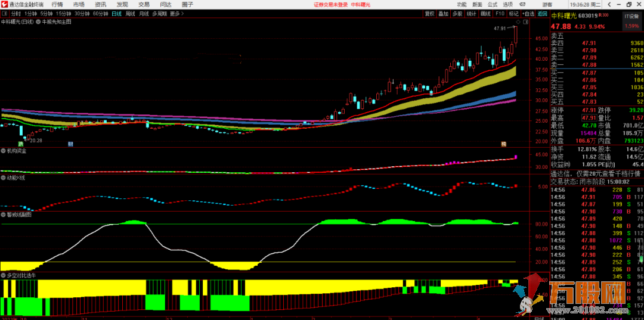Open the 市场 menu
This screenshot has height=320, width=644.
coord(79,5)
